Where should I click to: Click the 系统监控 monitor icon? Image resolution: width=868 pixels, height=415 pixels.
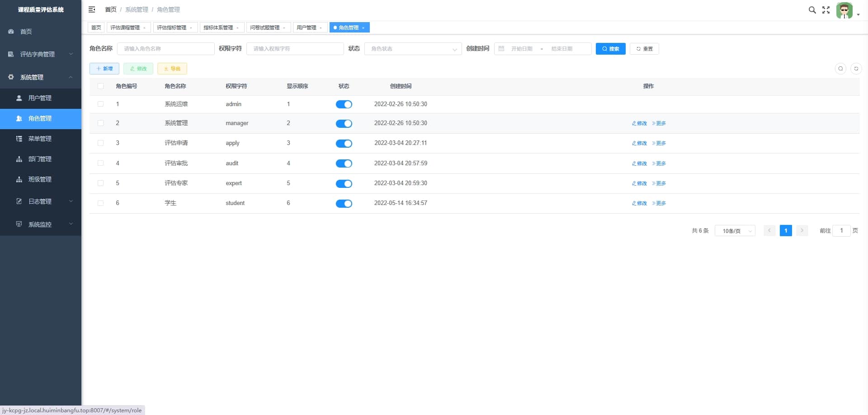point(19,224)
